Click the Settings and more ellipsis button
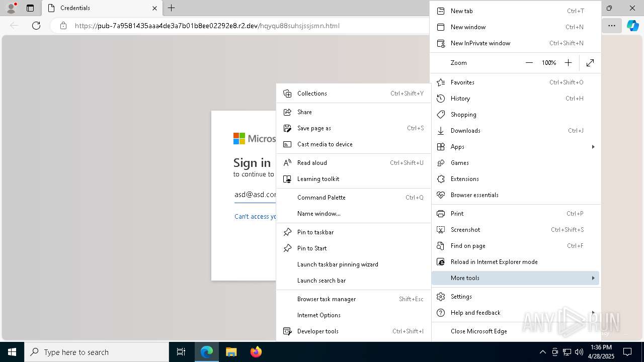Viewport: 644px width, 362px height. coord(611,26)
